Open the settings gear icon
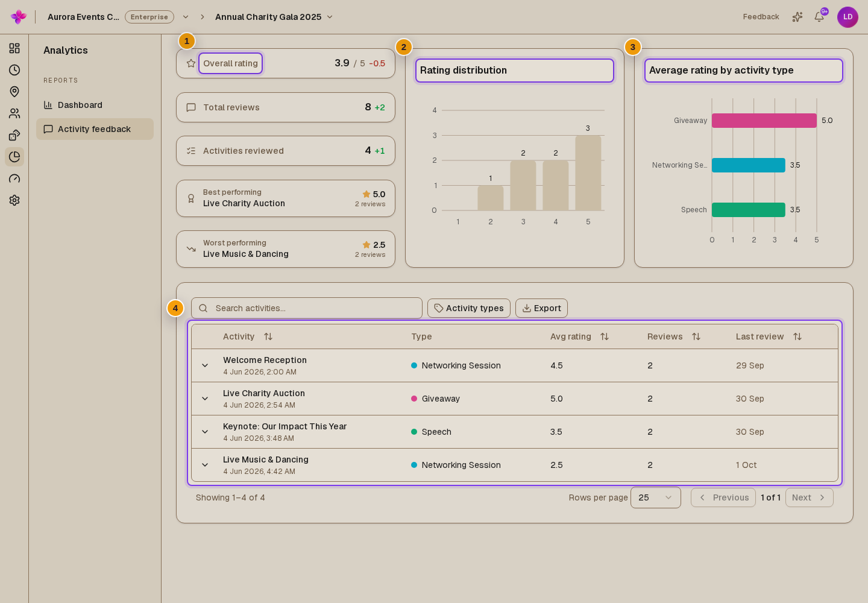868x603 pixels. point(14,200)
